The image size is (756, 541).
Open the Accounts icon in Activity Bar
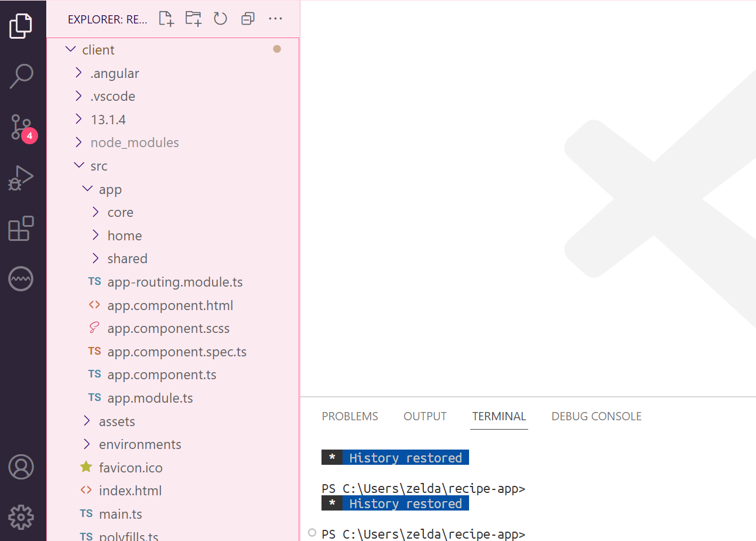pos(21,467)
